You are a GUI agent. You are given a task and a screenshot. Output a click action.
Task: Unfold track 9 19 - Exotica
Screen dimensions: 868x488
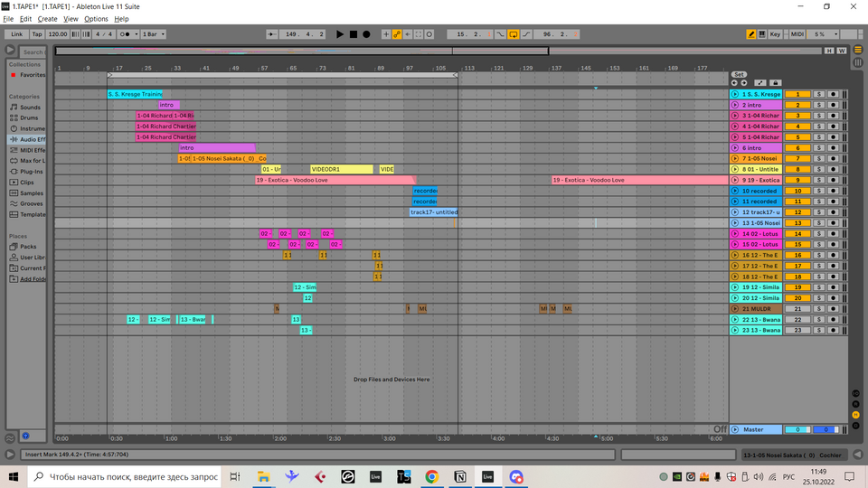[735, 180]
